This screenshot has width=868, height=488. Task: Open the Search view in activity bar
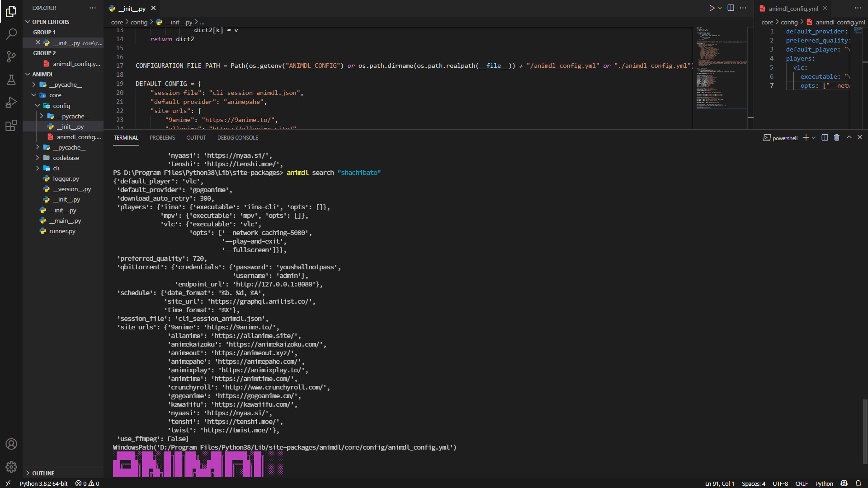(x=11, y=34)
